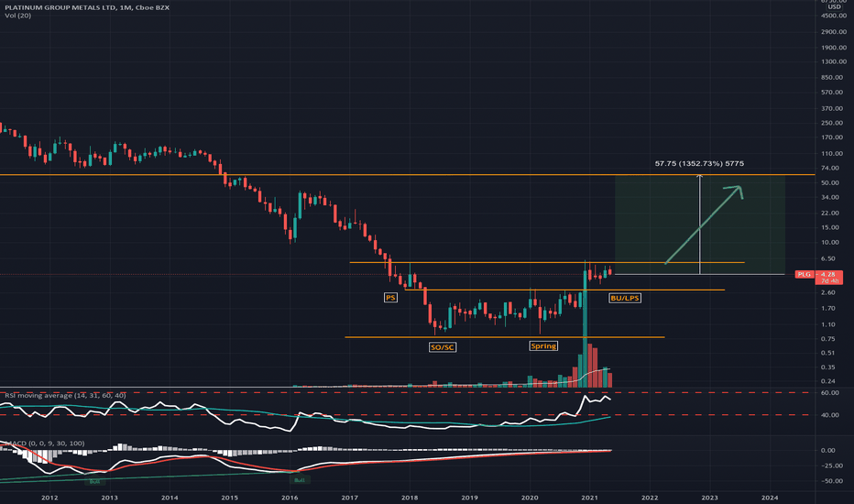Select the SO/SC annotation label
This screenshot has width=854, height=504.
click(443, 347)
